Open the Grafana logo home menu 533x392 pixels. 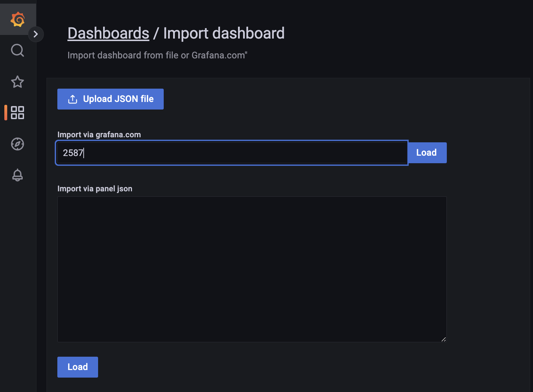pos(17,19)
